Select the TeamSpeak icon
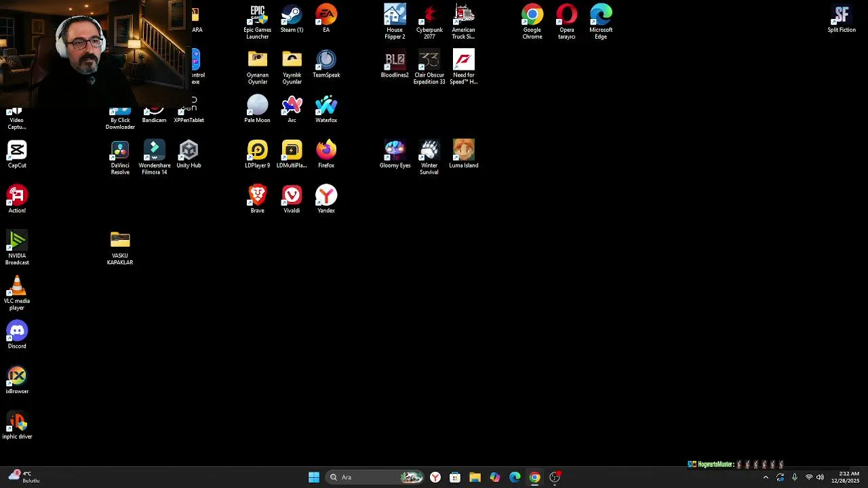The height and width of the screenshot is (488, 868). (x=326, y=64)
